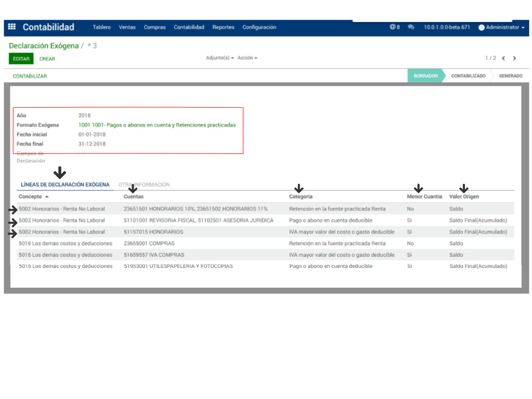This screenshot has height=399, width=532.
Task: Switch to the Otra Información tab
Action: 144,185
